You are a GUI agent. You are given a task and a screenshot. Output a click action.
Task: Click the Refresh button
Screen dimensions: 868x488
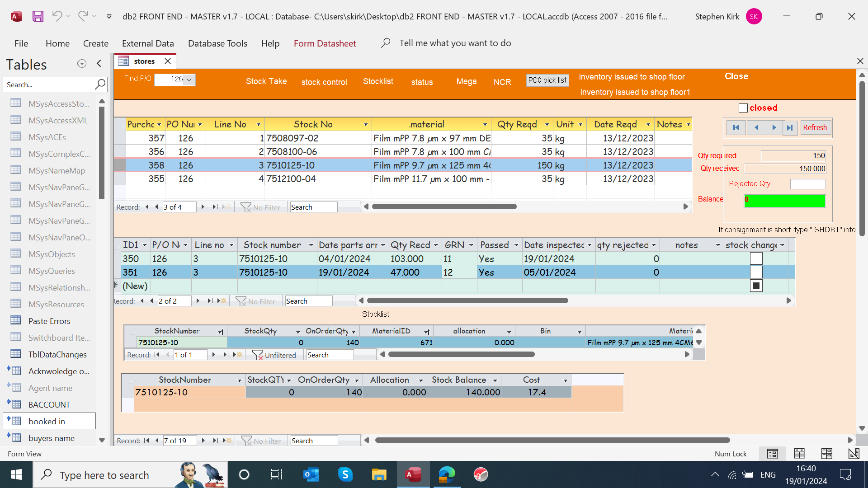click(x=815, y=127)
